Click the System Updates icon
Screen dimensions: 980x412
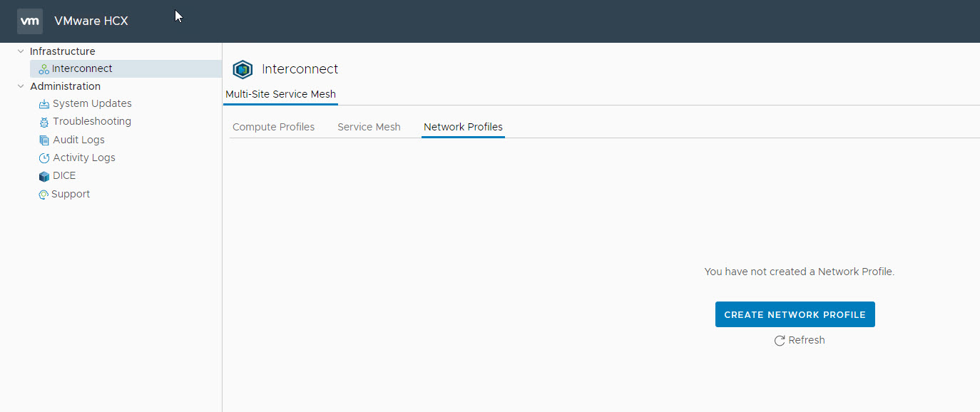[x=44, y=104]
